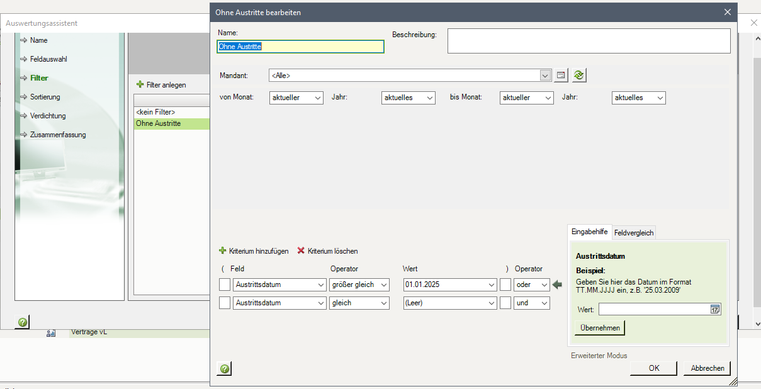The width and height of the screenshot is (761, 389).
Task: Click the Name input field
Action: pos(300,47)
